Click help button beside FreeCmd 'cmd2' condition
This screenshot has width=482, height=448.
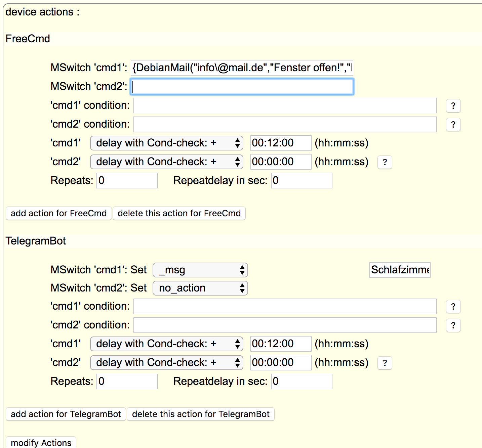tap(453, 125)
